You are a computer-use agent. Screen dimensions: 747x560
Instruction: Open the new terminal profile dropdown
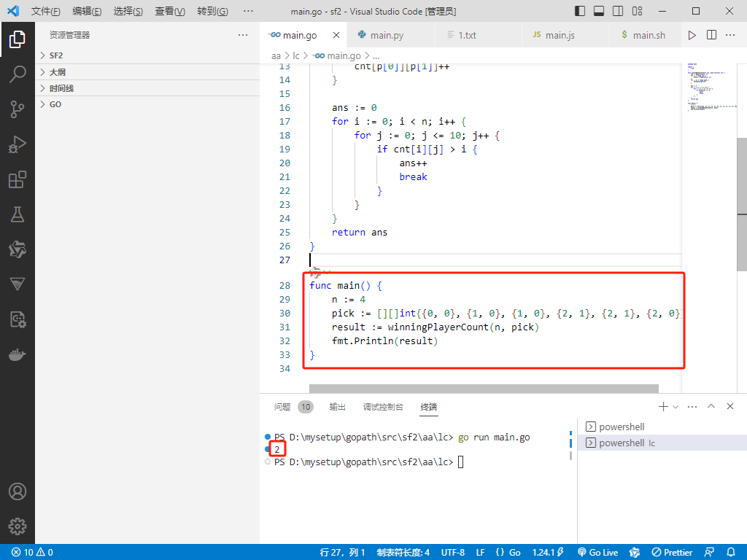pyautogui.click(x=675, y=407)
